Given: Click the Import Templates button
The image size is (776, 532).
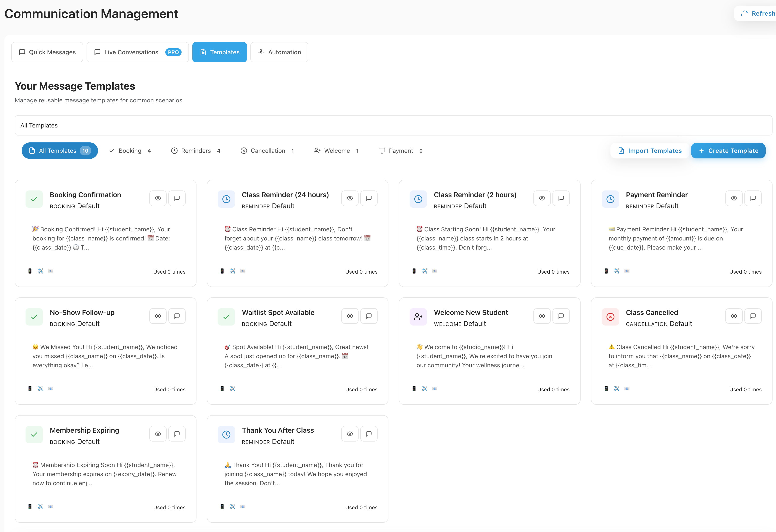Looking at the screenshot, I should [x=649, y=151].
